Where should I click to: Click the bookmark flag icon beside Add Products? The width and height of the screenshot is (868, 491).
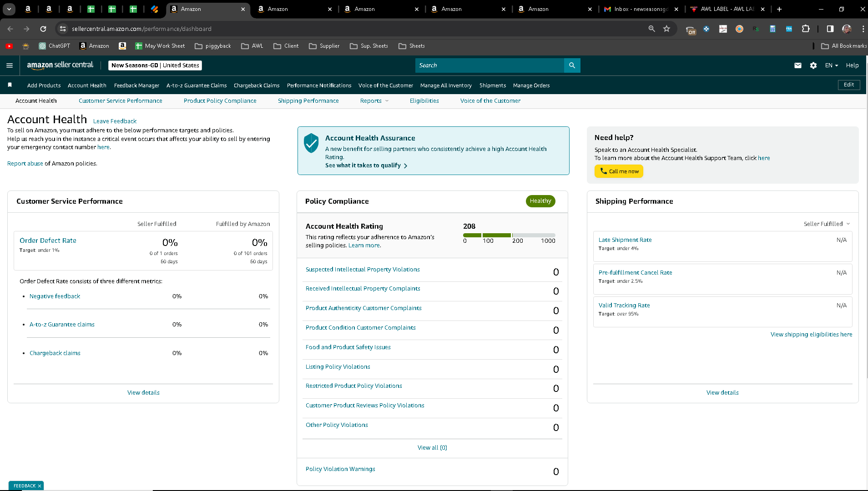pos(10,85)
